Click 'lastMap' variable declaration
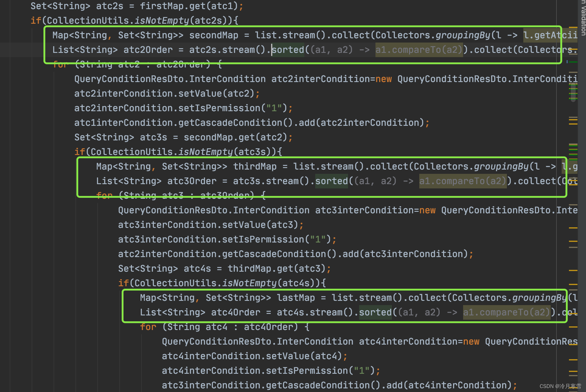 296,298
